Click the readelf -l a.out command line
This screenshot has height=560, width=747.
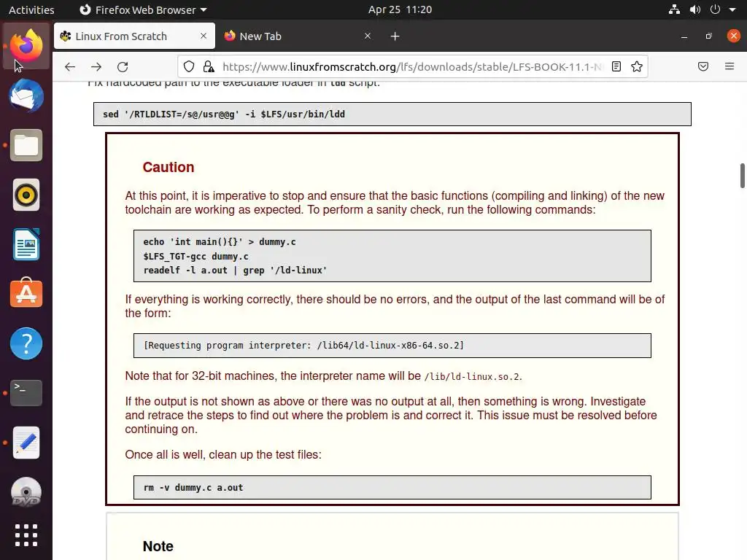[235, 270]
